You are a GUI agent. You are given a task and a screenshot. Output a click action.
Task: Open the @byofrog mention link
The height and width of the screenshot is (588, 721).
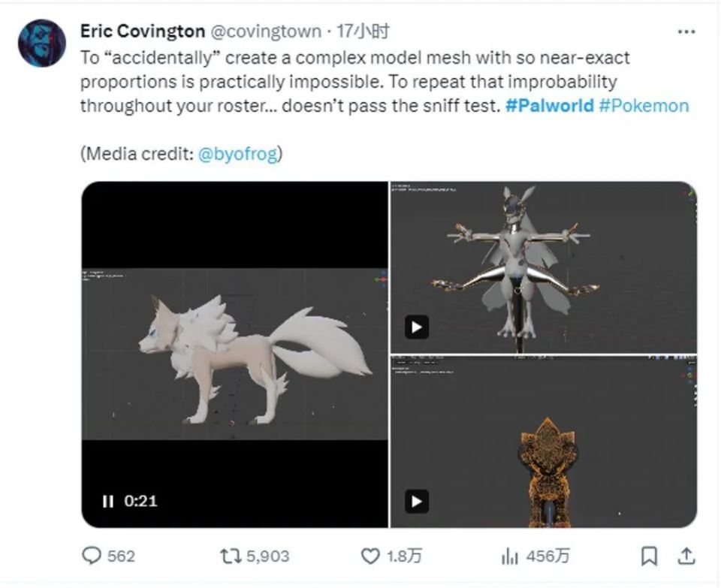pos(237,154)
